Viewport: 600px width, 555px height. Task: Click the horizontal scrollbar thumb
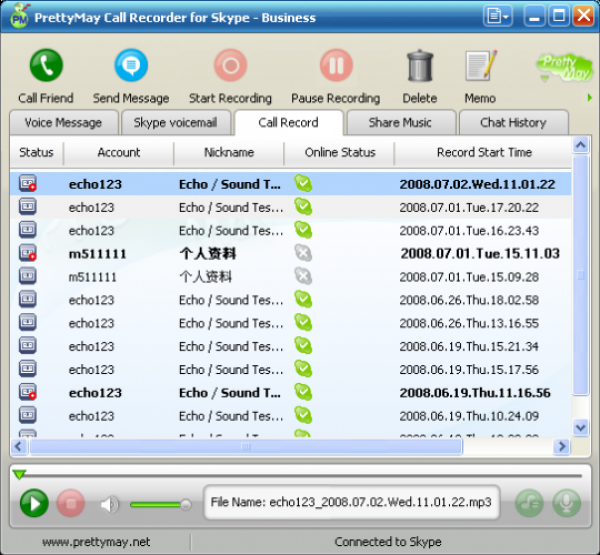[246, 446]
